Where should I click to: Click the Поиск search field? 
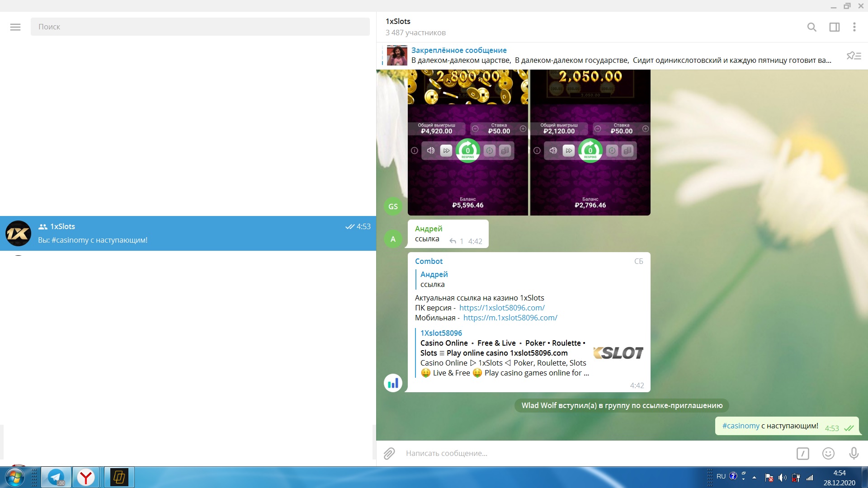pyautogui.click(x=200, y=27)
